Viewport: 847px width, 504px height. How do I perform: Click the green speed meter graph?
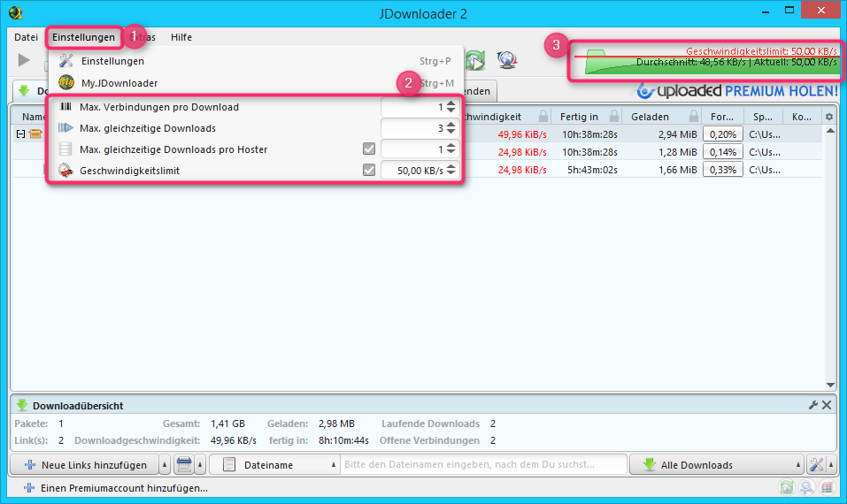(x=704, y=61)
